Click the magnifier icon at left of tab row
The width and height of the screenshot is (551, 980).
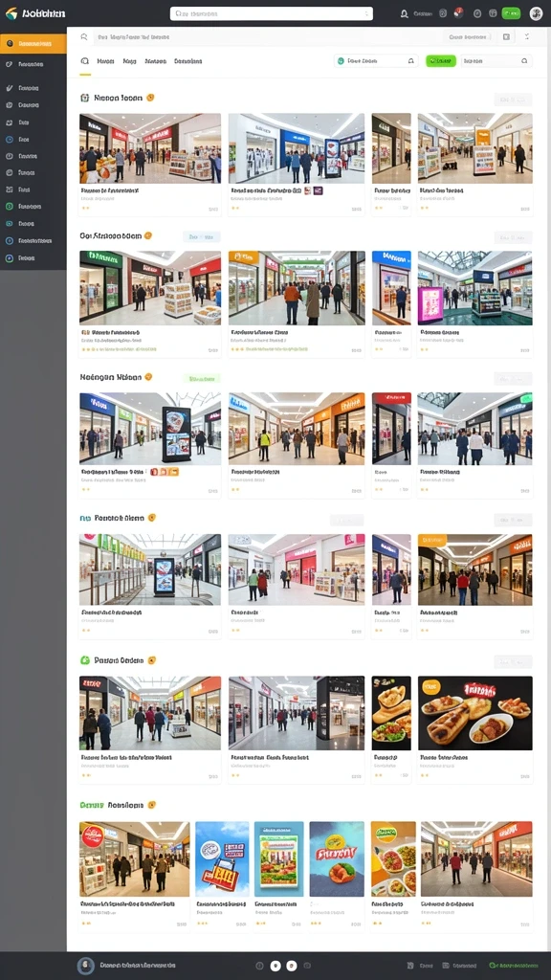85,61
